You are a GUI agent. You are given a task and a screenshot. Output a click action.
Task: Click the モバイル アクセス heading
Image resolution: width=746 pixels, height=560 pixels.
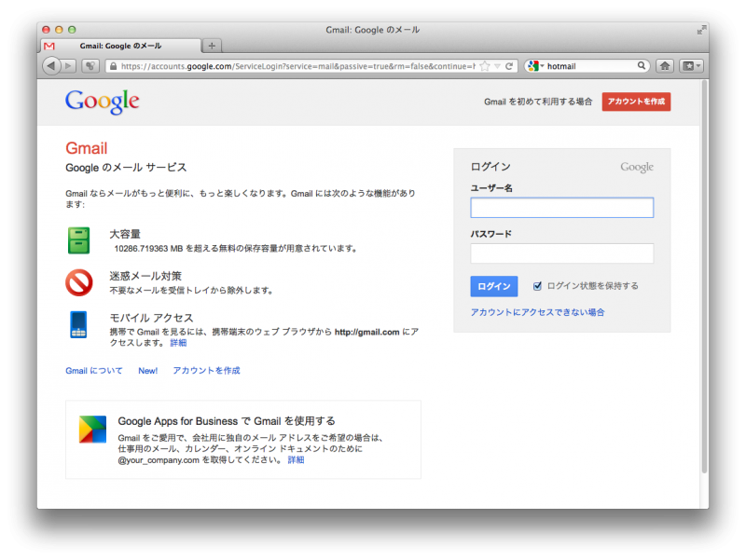[x=151, y=318]
